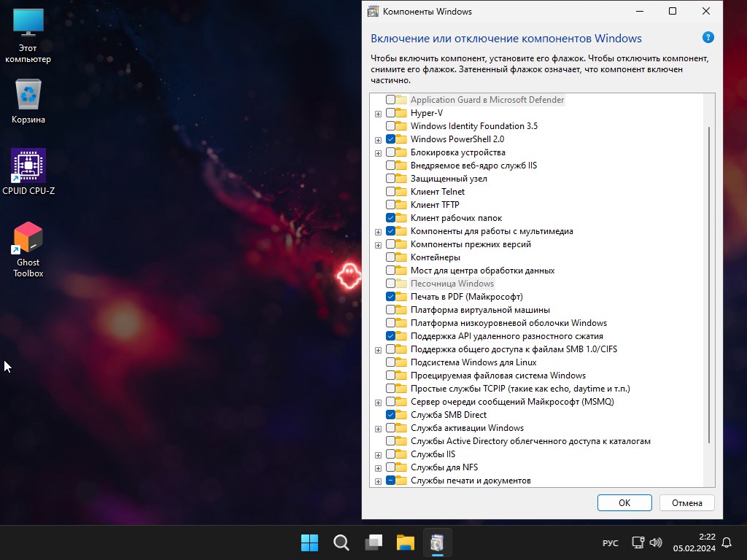Uncheck Печать в PDF (Майкрософт)

point(390,297)
